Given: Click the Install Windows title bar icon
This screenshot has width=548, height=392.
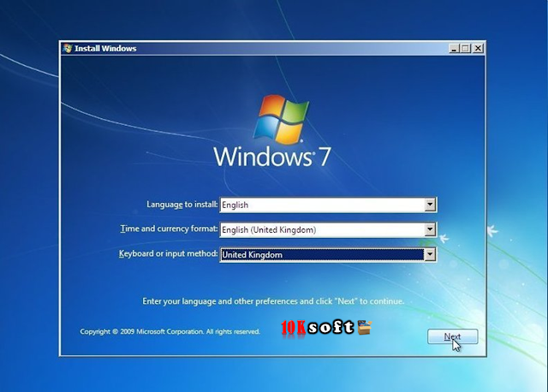Looking at the screenshot, I should point(68,48).
